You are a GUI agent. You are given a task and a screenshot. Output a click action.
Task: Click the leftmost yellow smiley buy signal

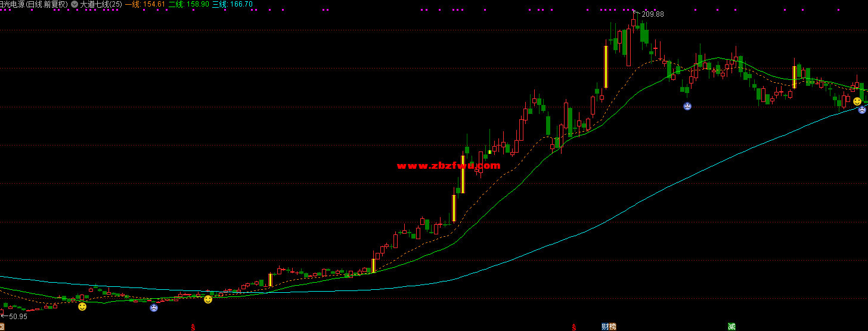click(82, 307)
